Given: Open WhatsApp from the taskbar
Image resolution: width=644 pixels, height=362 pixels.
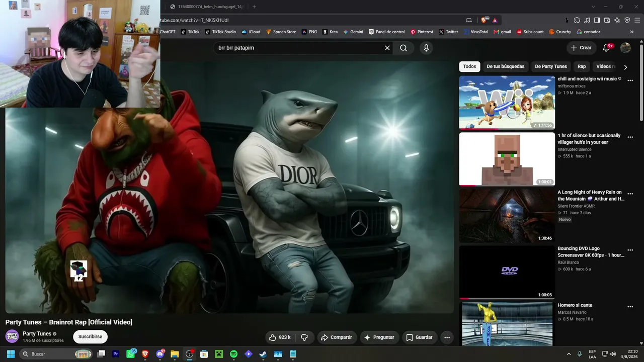Looking at the screenshot, I should [x=131, y=354].
